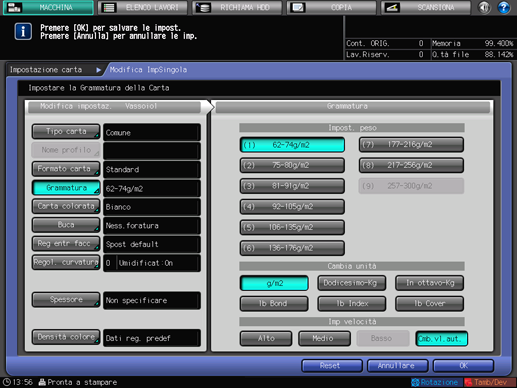Click the Bianco colored paper value
Viewport: 517px width, 388px height.
(x=152, y=207)
